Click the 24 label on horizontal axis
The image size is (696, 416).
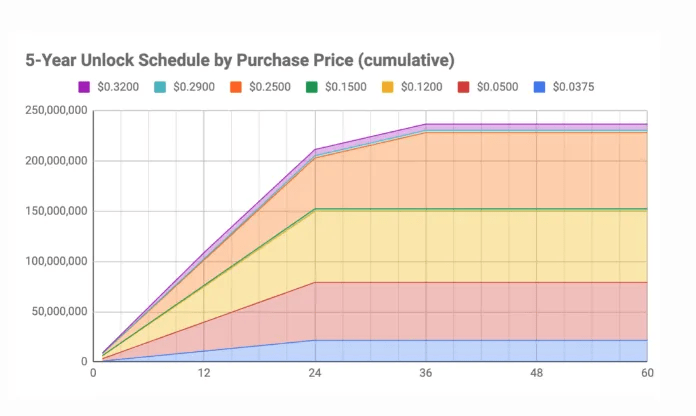click(315, 373)
